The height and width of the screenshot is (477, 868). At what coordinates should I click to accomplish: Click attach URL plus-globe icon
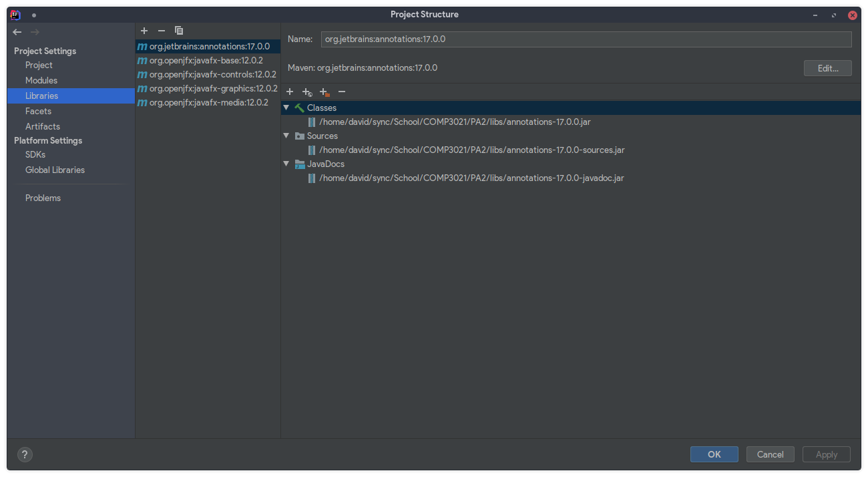coord(307,92)
